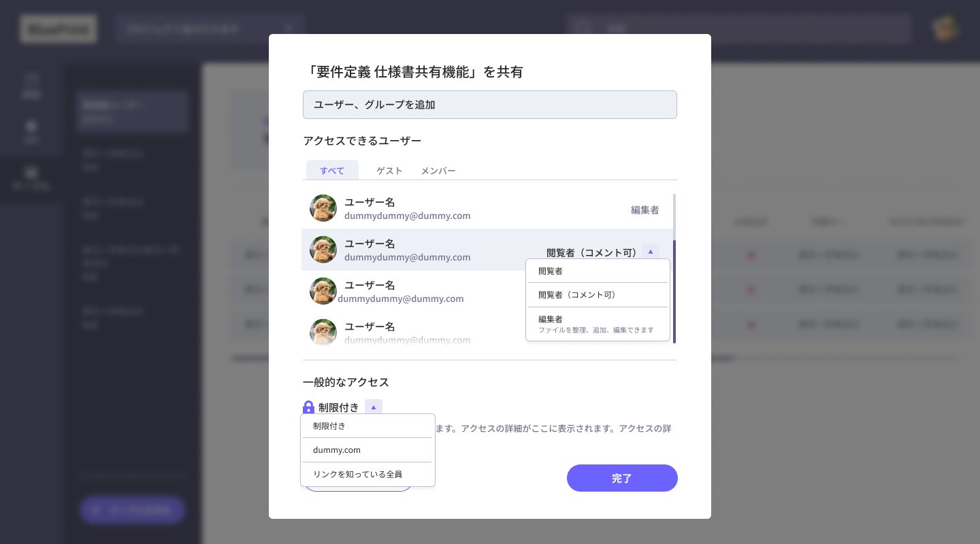The height and width of the screenshot is (544, 980).
Task: Click the 編集者 role label of first user
Action: coord(645,210)
